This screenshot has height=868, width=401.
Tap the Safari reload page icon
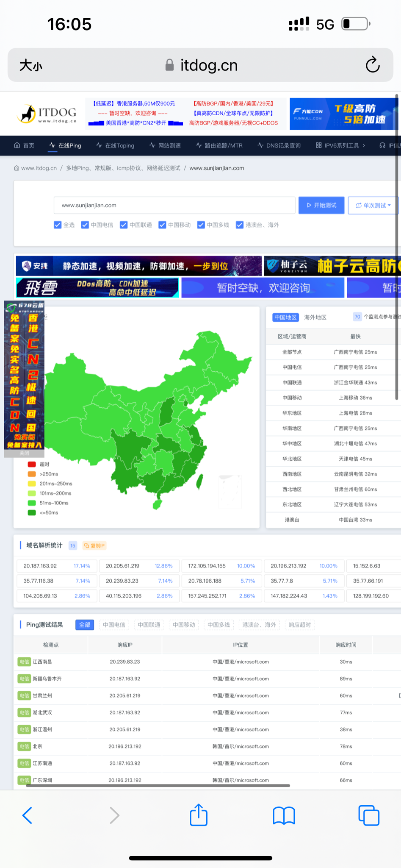[x=372, y=65]
